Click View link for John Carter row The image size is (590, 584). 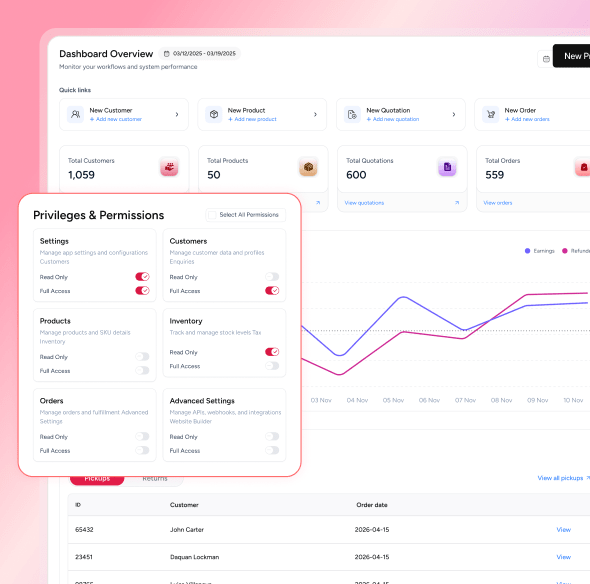[564, 529]
